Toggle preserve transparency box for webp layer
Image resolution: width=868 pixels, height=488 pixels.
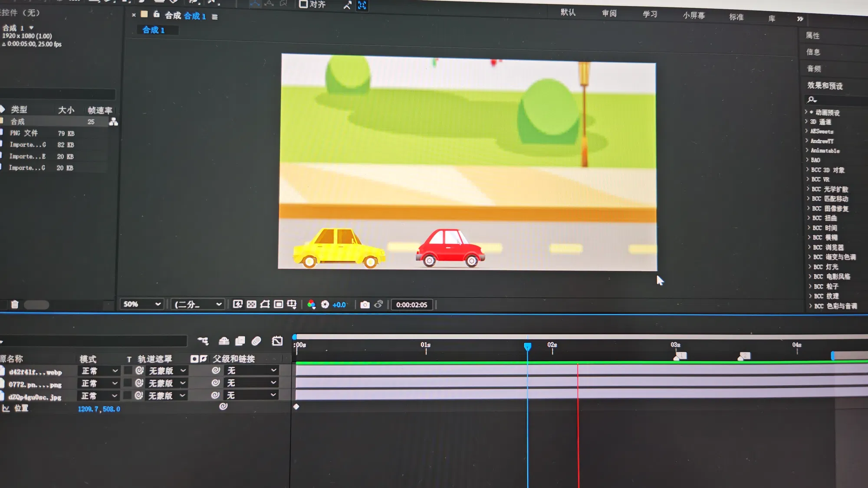[x=128, y=370]
